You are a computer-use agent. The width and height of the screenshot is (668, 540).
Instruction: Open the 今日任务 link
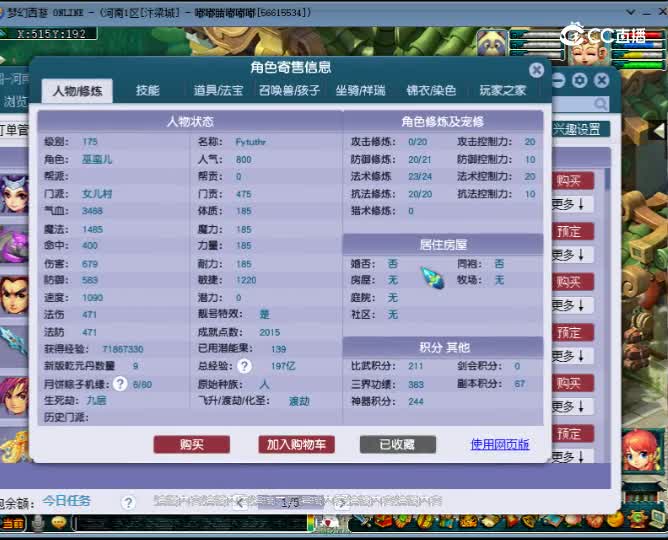point(66,501)
